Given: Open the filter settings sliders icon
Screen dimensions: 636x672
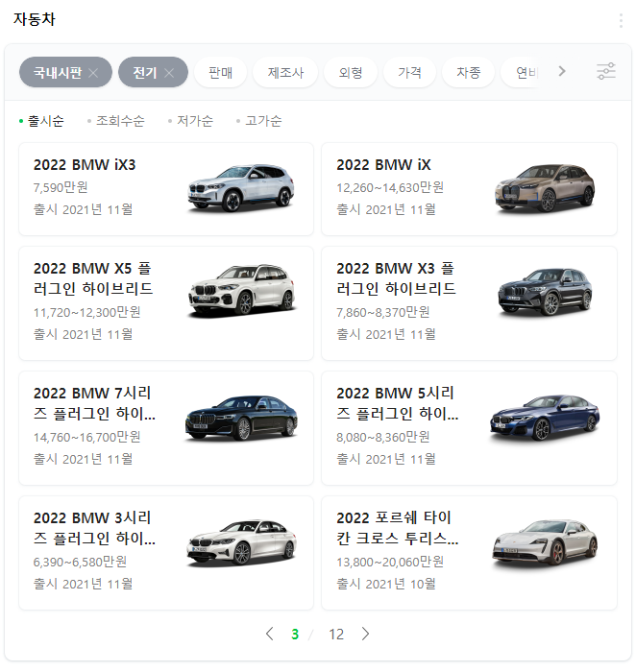Looking at the screenshot, I should click(x=606, y=71).
